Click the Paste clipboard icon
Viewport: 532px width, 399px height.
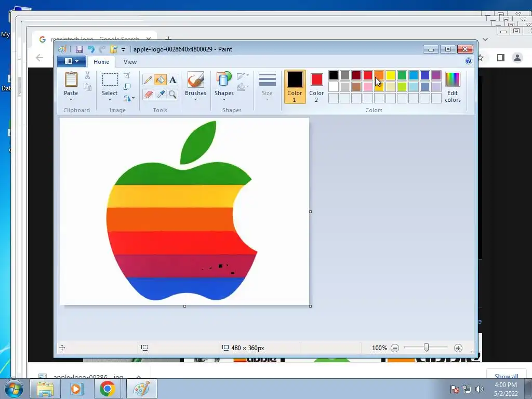tap(71, 79)
